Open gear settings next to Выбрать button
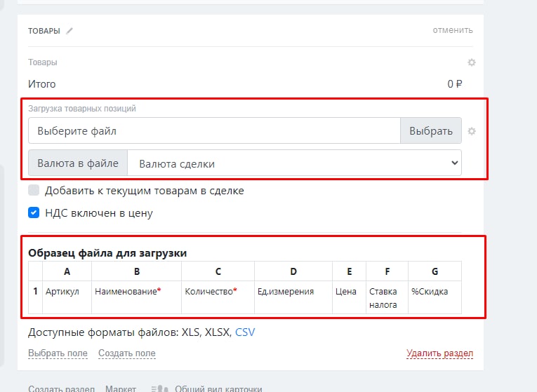 point(472,131)
